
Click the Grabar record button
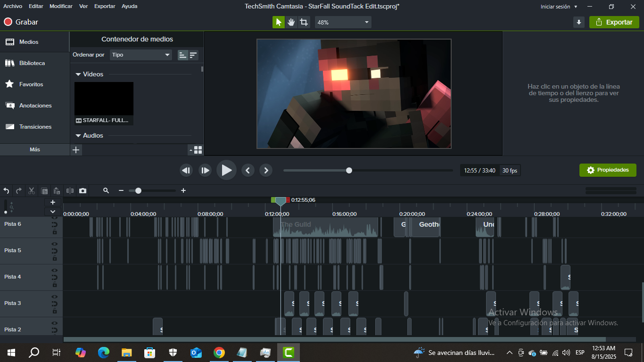coord(21,22)
